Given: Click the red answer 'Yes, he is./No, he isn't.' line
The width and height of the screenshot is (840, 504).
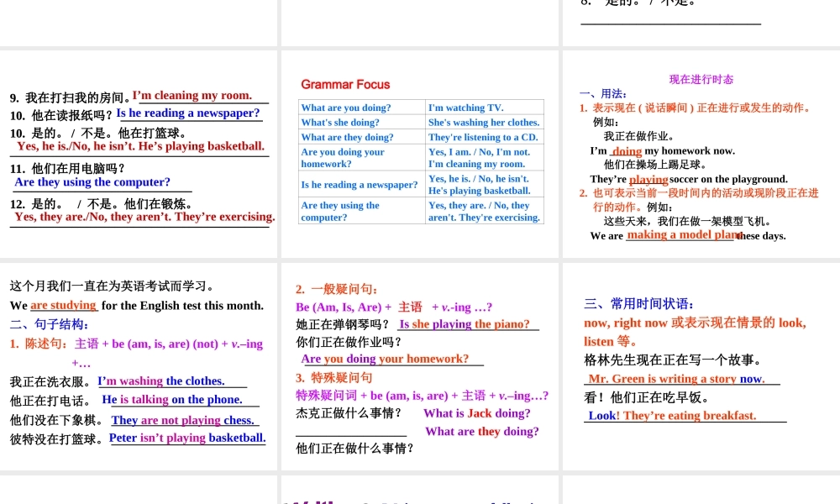Looking at the screenshot, I should (140, 146).
